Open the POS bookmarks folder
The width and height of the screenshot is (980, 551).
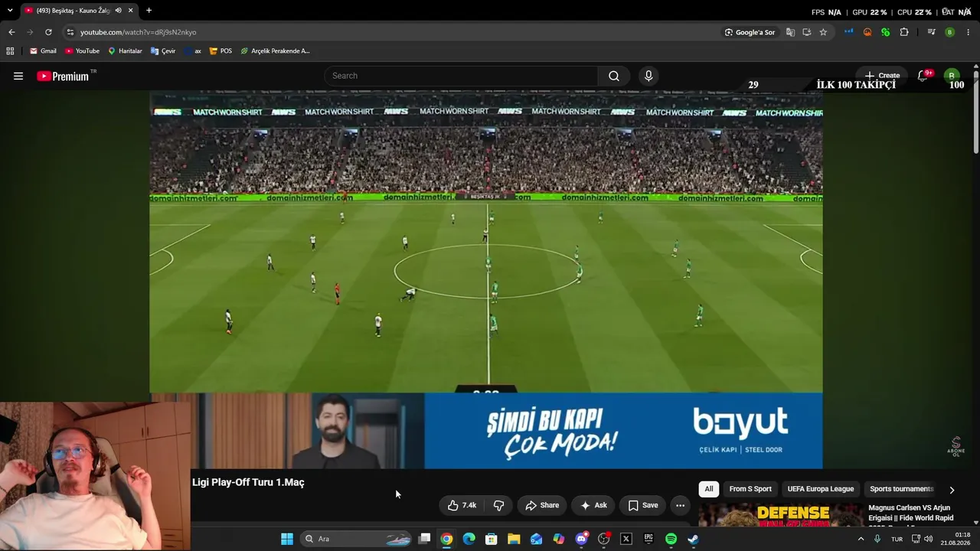(220, 51)
